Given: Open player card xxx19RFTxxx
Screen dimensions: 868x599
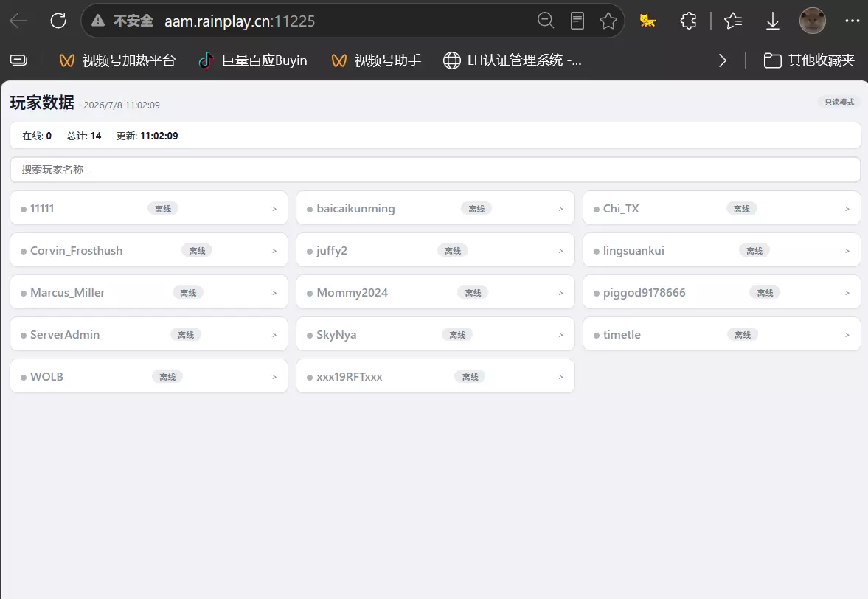Looking at the screenshot, I should coord(435,376).
